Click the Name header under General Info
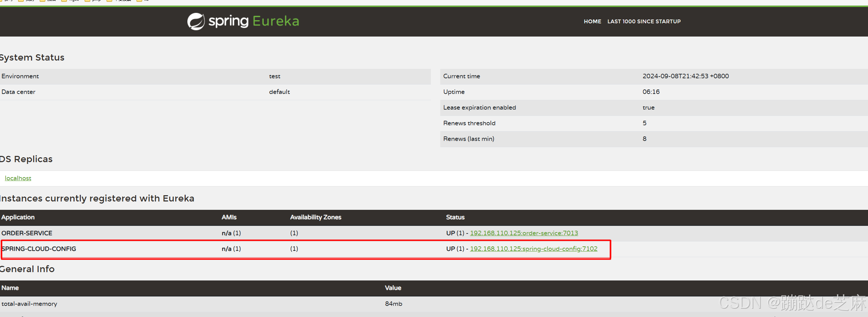 [10, 288]
